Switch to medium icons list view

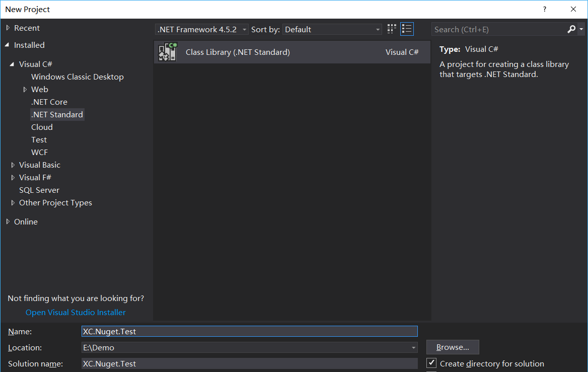click(x=407, y=29)
